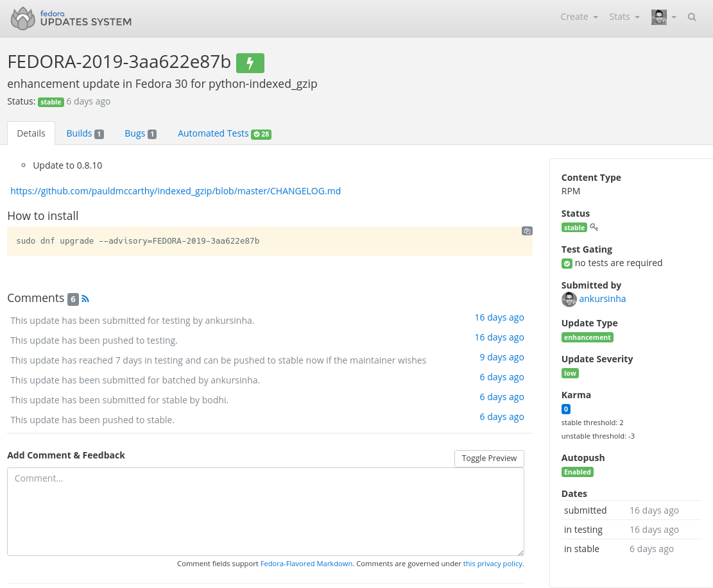
Task: Click the stable badge next to Status:
Action: coord(51,102)
